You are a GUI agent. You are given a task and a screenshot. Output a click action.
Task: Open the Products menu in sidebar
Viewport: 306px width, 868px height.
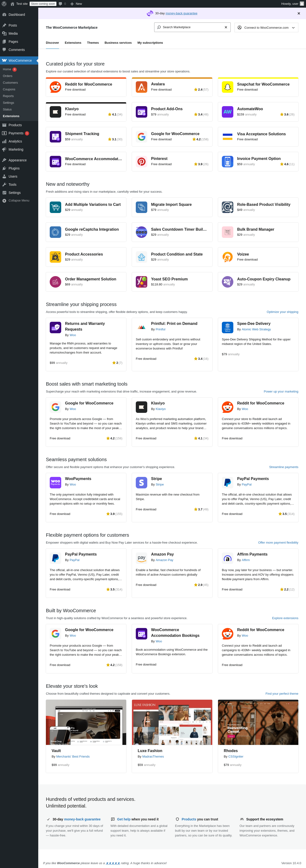point(15,125)
